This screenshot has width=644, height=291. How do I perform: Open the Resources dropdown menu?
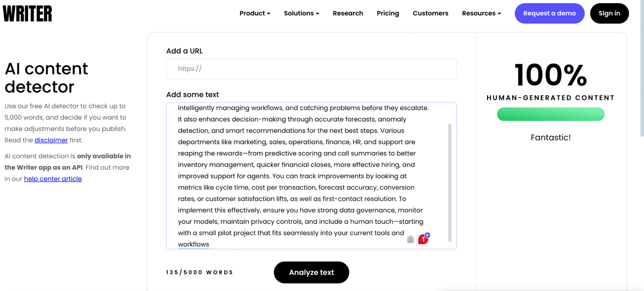[481, 13]
